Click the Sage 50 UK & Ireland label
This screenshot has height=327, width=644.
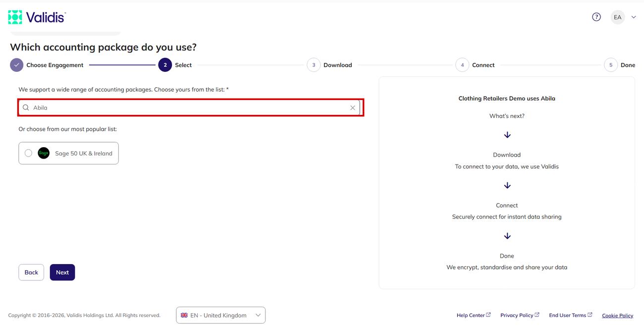coord(84,153)
